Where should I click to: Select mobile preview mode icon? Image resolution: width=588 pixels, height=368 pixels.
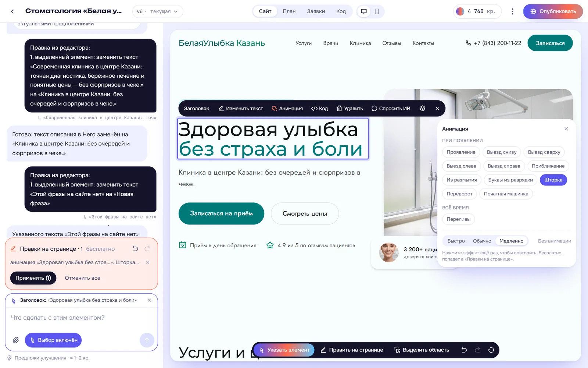pos(377,11)
